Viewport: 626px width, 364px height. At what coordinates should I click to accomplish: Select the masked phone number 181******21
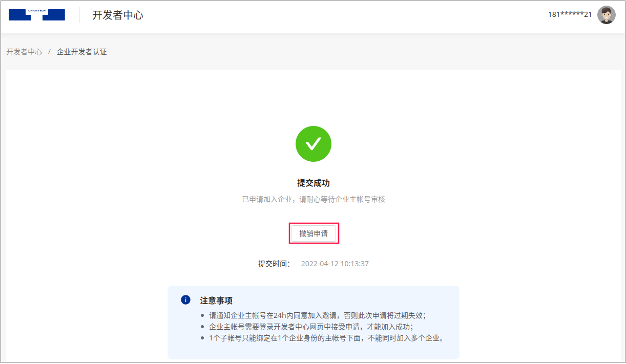(x=570, y=14)
